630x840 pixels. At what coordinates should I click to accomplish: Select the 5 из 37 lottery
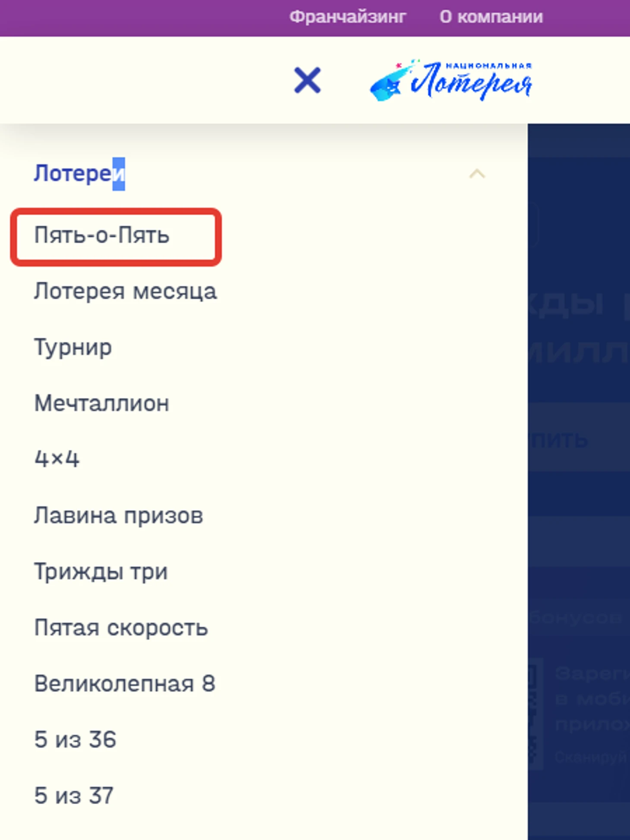click(x=74, y=796)
